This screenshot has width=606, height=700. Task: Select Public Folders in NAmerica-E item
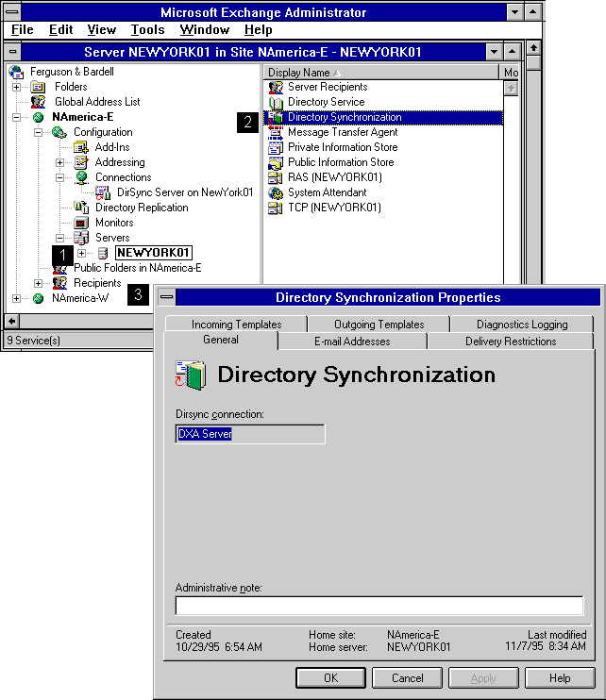point(138,268)
